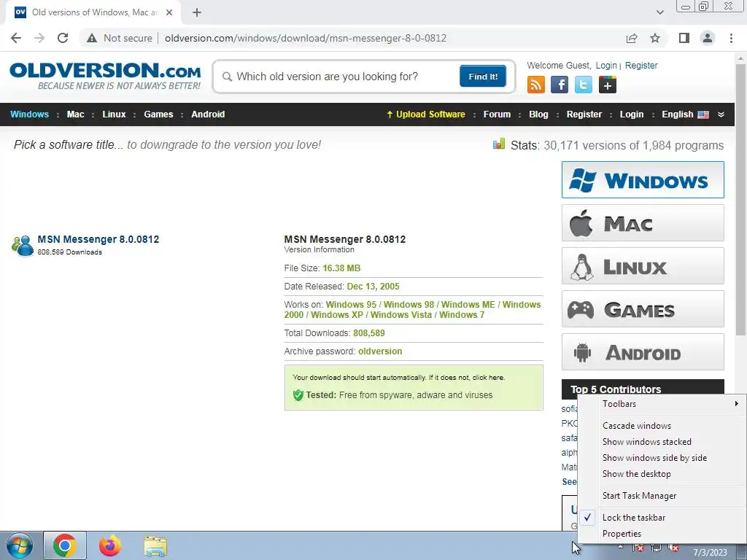Click the Not secure warning icon
Screen dimensions: 747x560
tap(92, 38)
